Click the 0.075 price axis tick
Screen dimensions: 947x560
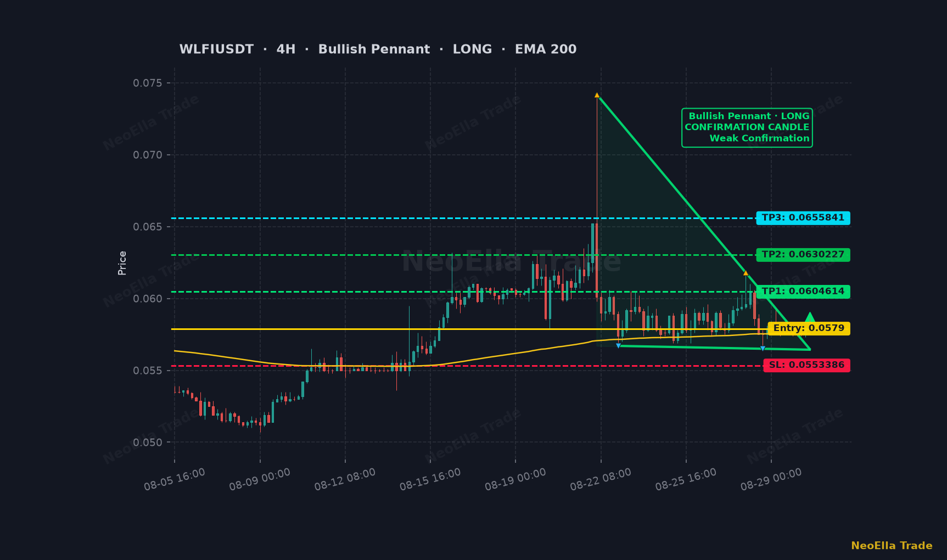coord(148,83)
